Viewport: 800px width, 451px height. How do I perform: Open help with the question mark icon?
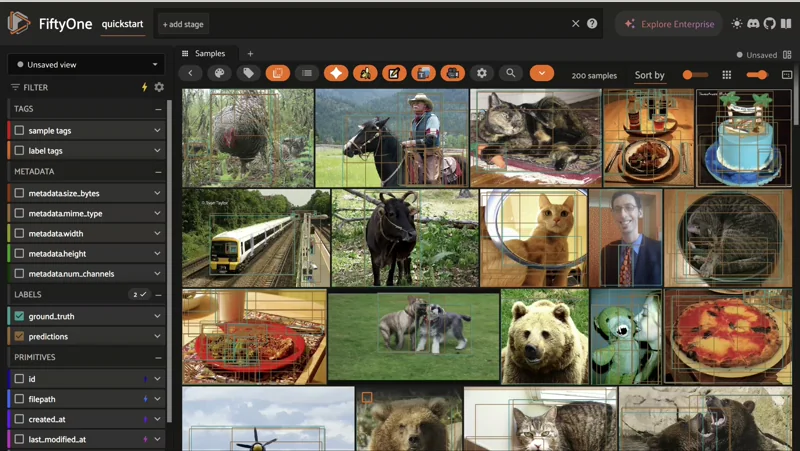[592, 23]
